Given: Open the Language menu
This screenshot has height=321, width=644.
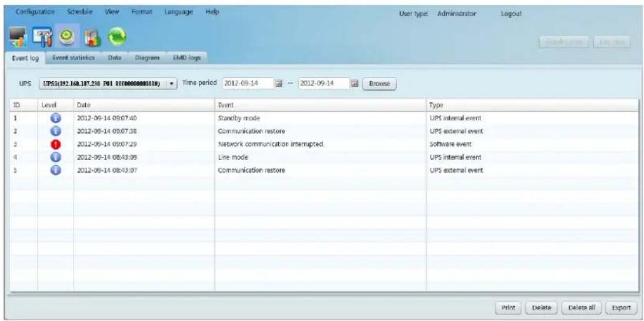Looking at the screenshot, I should pyautogui.click(x=179, y=13).
